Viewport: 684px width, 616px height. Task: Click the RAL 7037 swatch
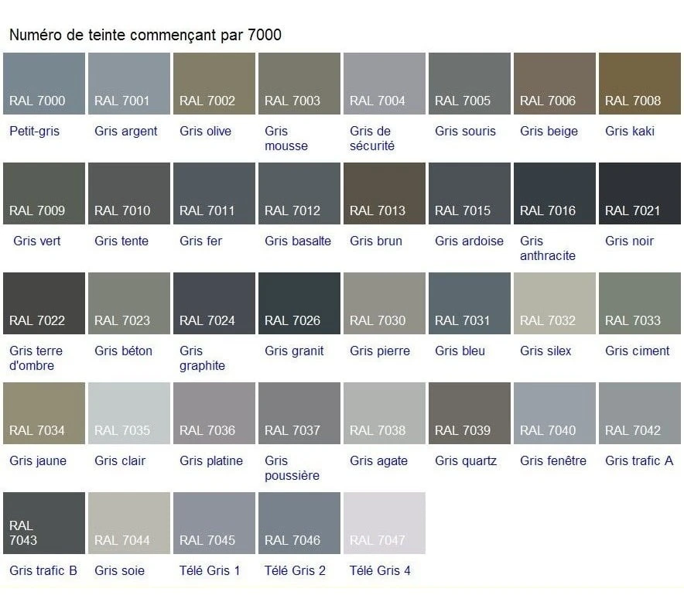[299, 413]
